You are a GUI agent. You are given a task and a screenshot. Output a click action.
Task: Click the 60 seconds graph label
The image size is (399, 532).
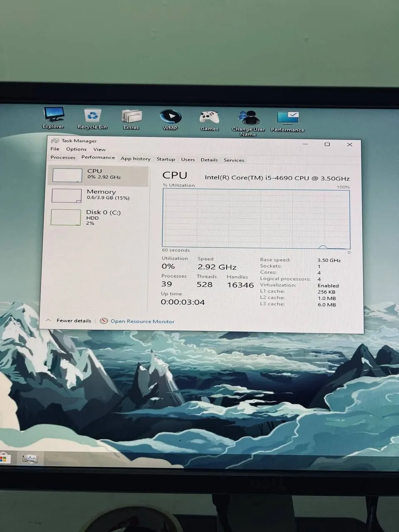coord(176,250)
